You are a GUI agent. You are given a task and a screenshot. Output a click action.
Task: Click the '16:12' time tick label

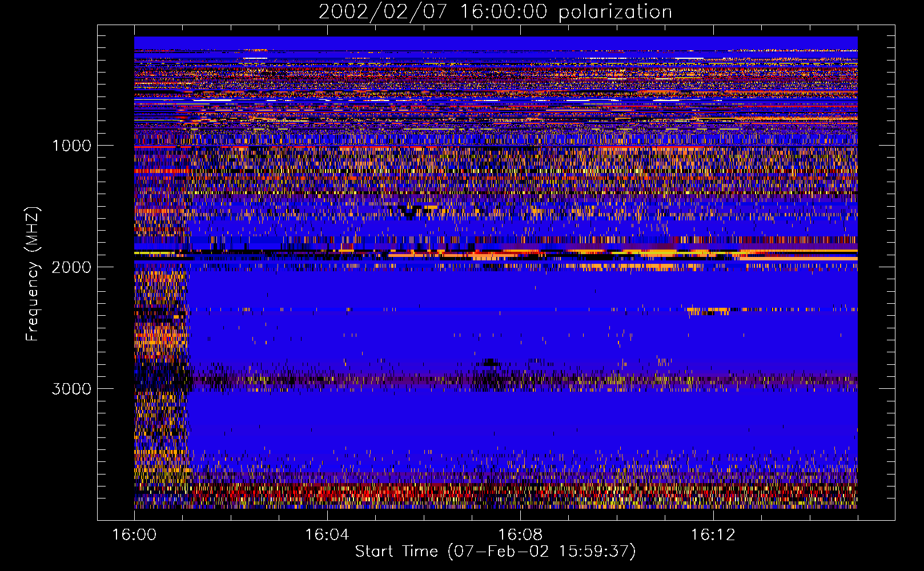click(713, 535)
